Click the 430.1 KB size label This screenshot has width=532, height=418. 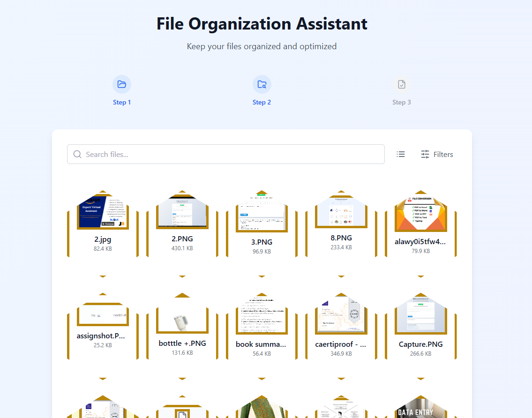(182, 248)
